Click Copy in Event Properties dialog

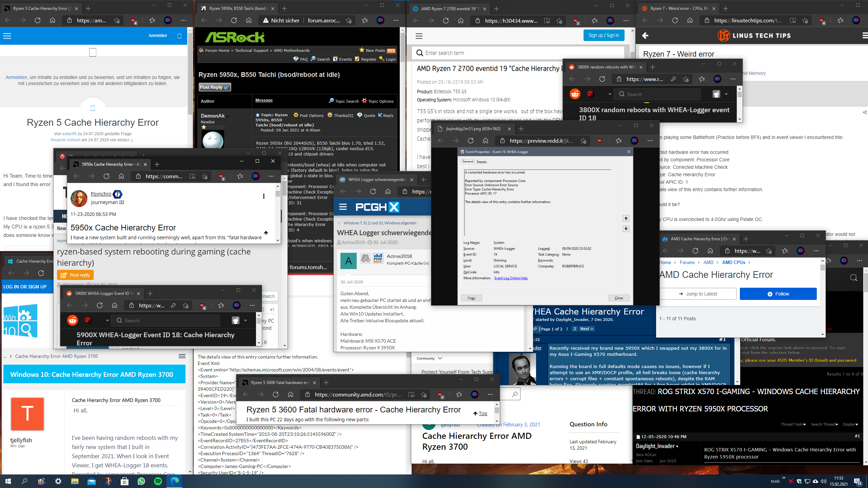coord(471,298)
